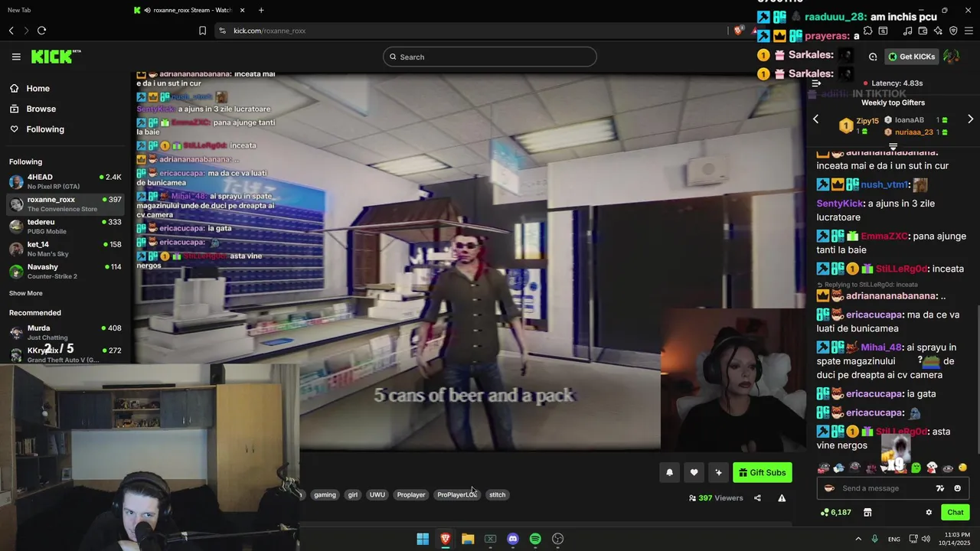Open user profile avatar menu
This screenshot has width=980, height=551.
[x=952, y=57]
